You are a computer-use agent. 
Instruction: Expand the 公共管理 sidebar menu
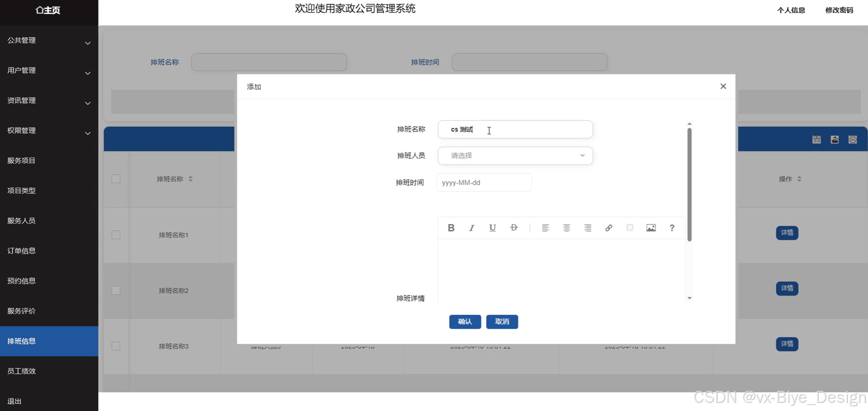point(49,41)
